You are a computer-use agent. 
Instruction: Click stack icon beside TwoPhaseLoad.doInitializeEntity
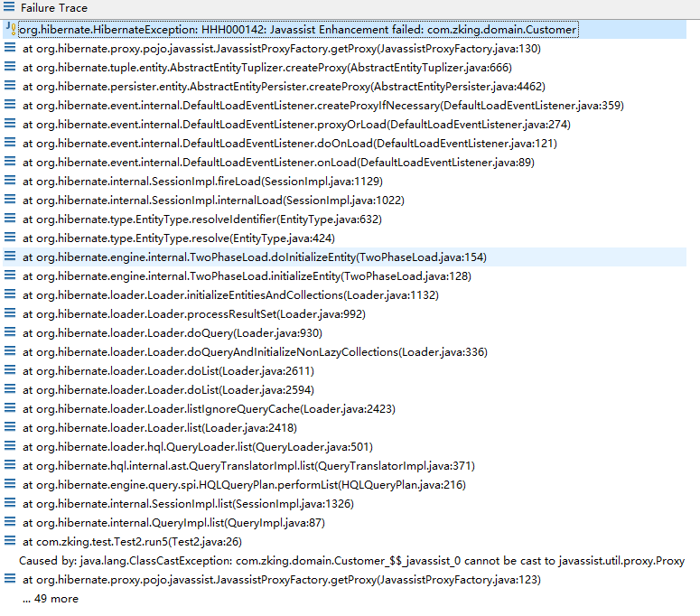point(10,257)
